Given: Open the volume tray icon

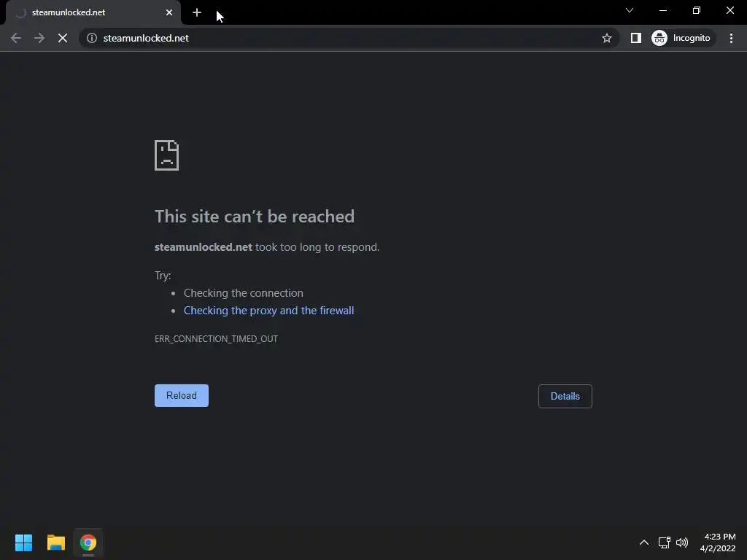Looking at the screenshot, I should pos(682,542).
